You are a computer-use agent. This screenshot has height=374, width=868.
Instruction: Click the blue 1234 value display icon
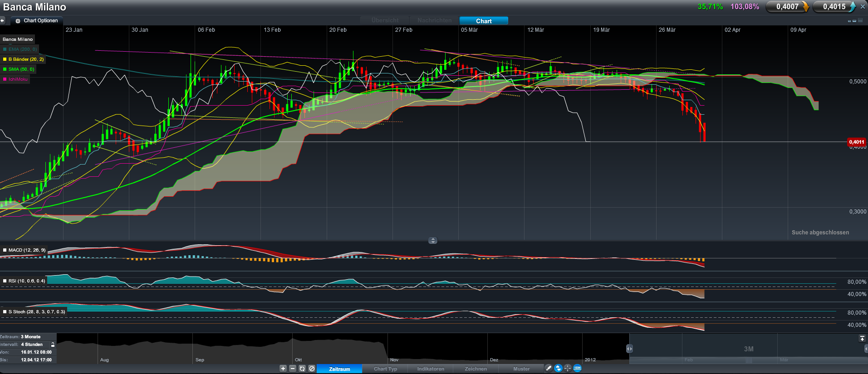click(577, 368)
